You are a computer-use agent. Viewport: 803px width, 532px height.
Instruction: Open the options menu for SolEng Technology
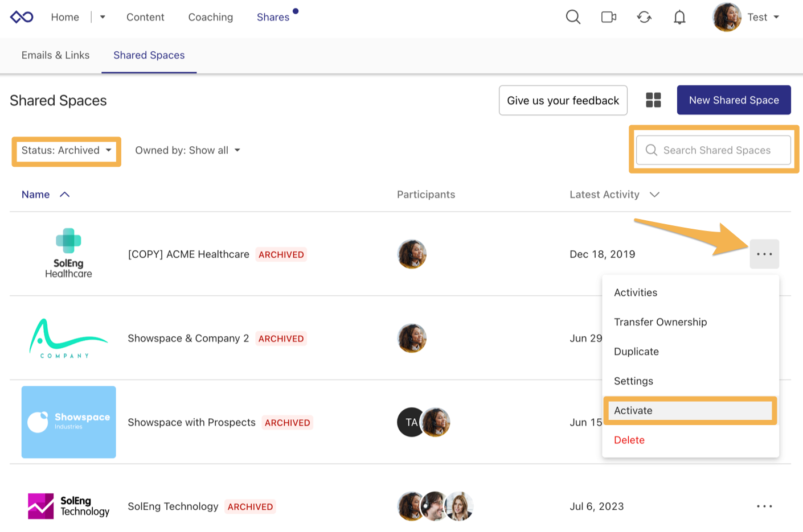[x=764, y=506]
